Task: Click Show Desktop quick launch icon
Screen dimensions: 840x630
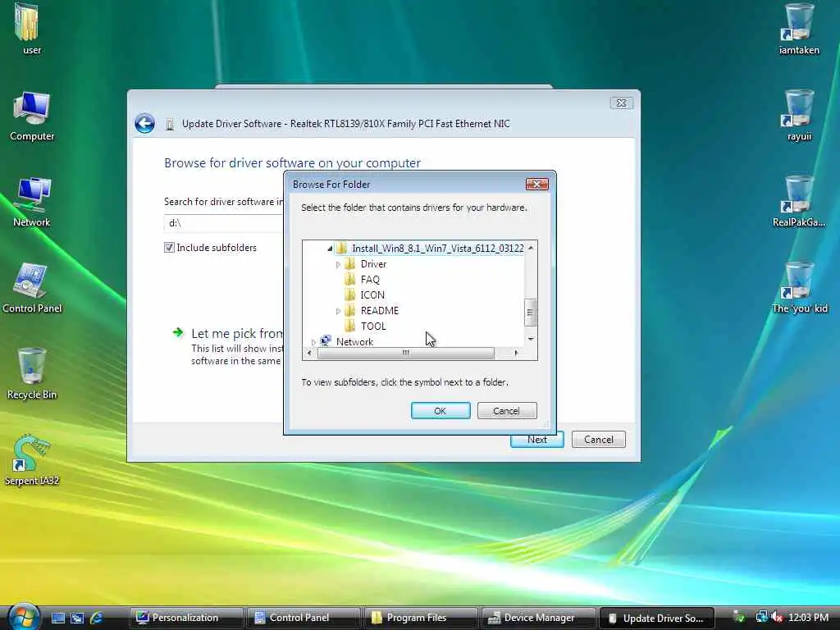Action: coord(58,618)
